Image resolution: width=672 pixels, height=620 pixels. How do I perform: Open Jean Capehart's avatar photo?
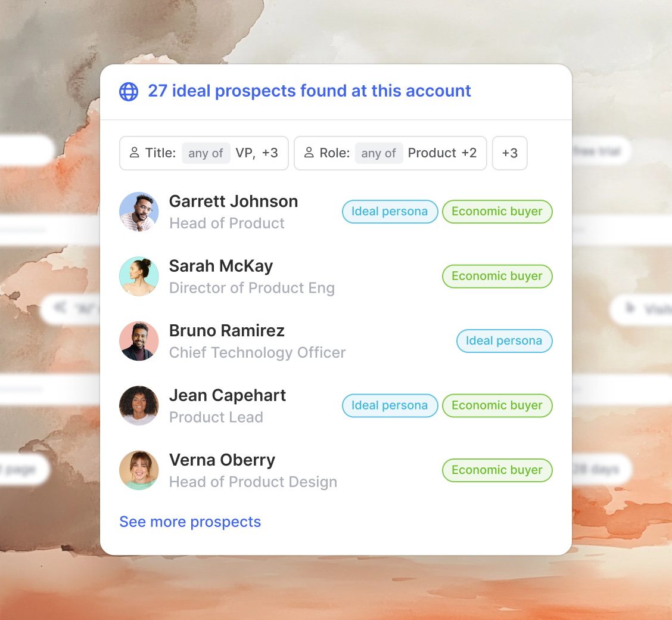[139, 405]
